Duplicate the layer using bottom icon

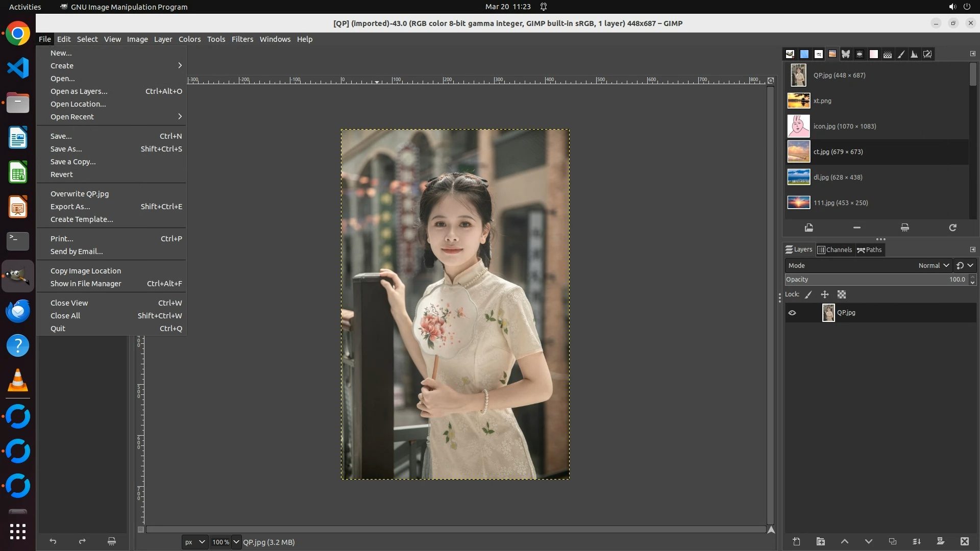[892, 542]
